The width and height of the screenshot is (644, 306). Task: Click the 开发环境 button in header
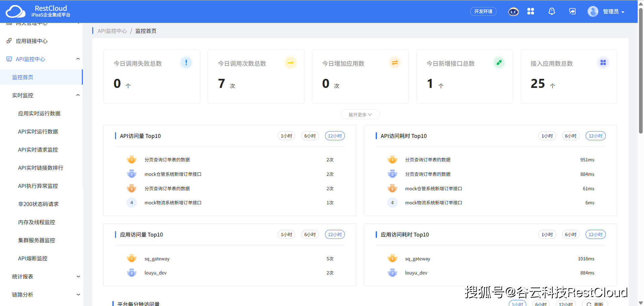pos(483,11)
